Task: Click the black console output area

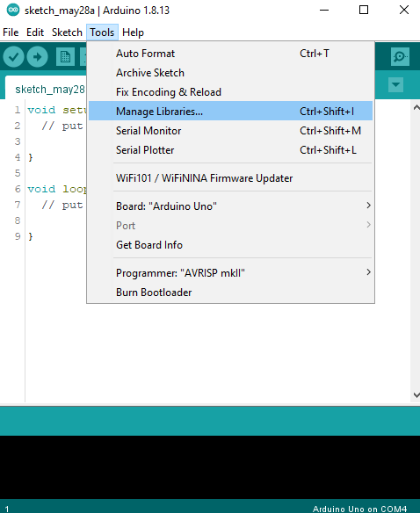Action: 210,467
